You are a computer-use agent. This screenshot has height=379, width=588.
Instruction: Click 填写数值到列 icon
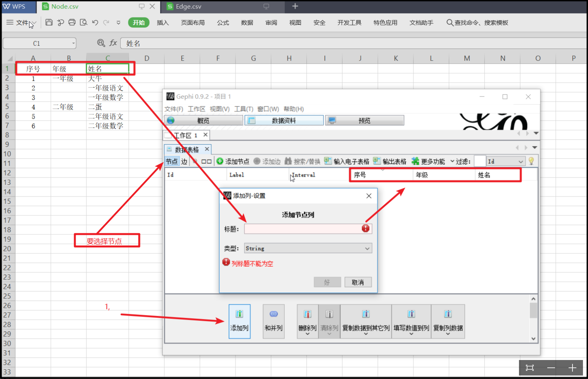(x=411, y=321)
